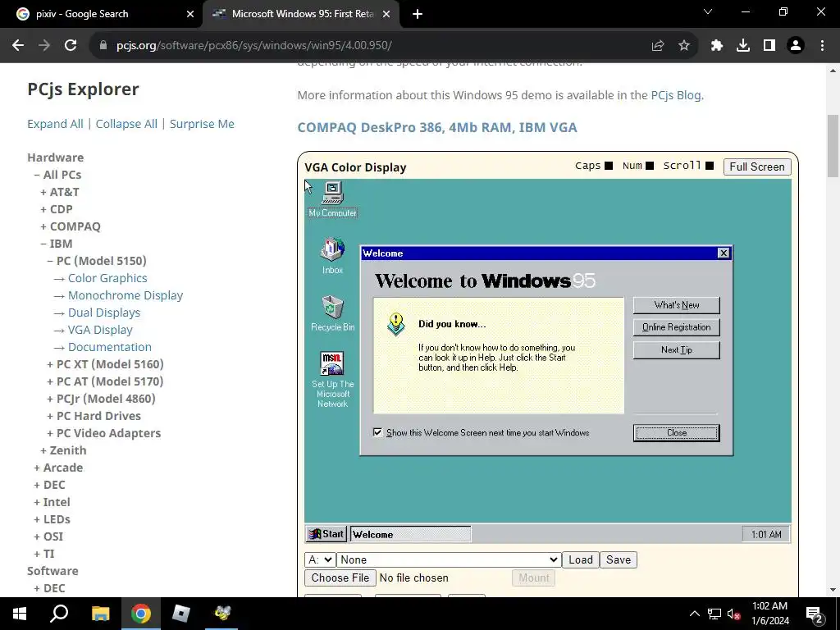Image resolution: width=840 pixels, height=630 pixels.
Task: Bookmark this page with the star
Action: (684, 46)
